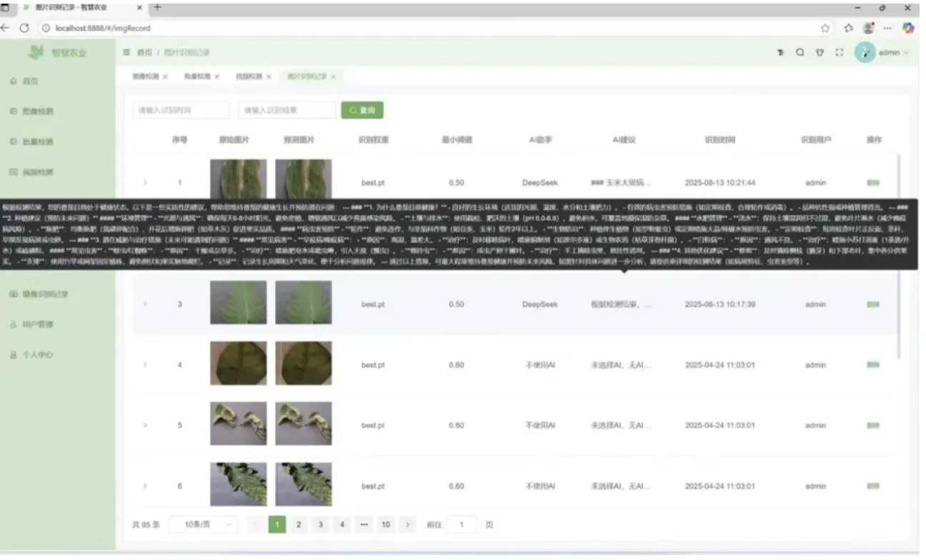This screenshot has height=560, width=926.
Task: Close the 批量检测 tab with its X
Action: [216, 76]
